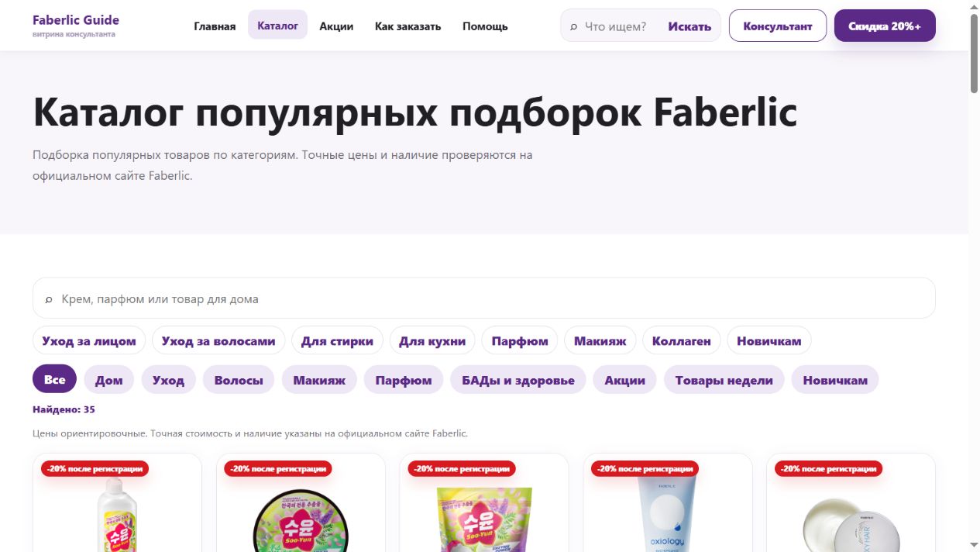Focus the Крем, парфюм или товар search field
Viewport: 980px width, 552px height.
484,298
